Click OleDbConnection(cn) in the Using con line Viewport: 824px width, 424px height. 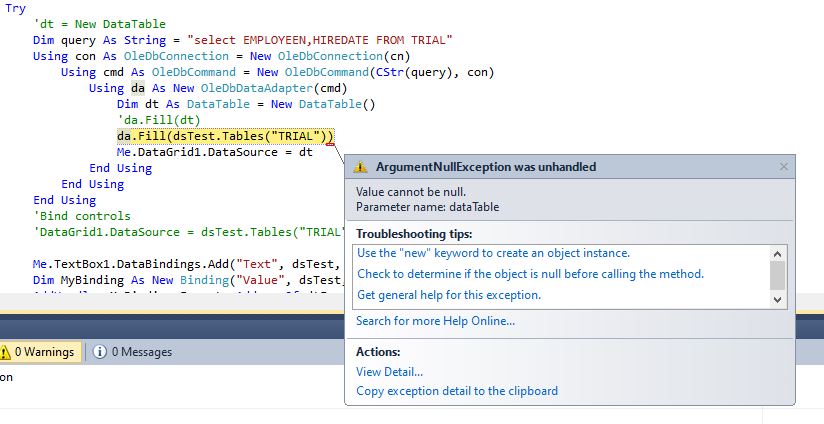point(344,56)
